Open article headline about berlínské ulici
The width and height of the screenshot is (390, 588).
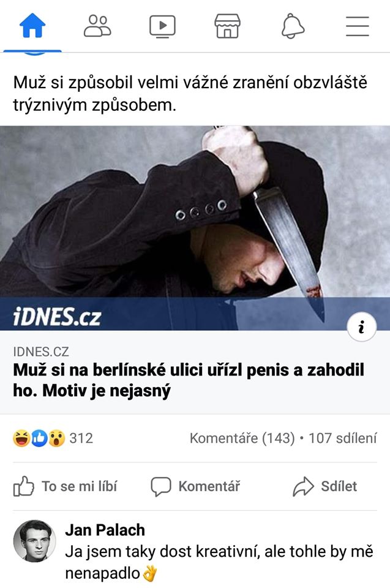pos(189,380)
